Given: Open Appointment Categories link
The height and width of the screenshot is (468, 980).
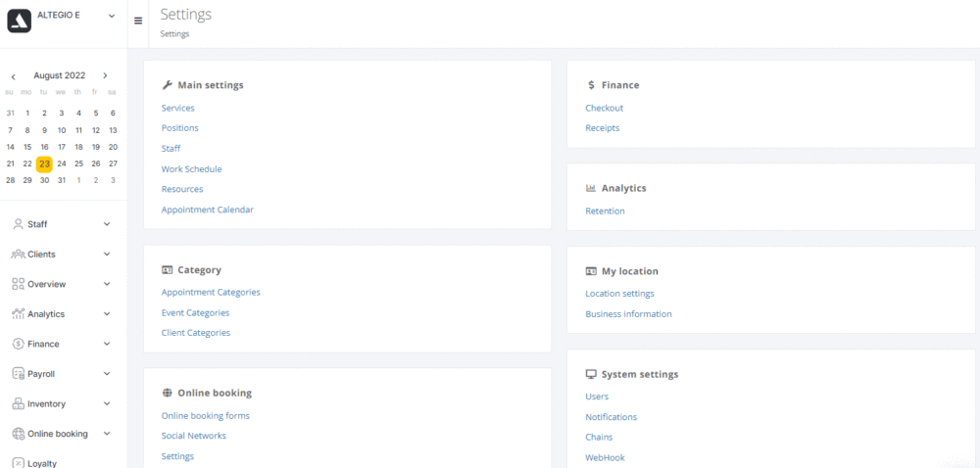Looking at the screenshot, I should click(x=211, y=292).
